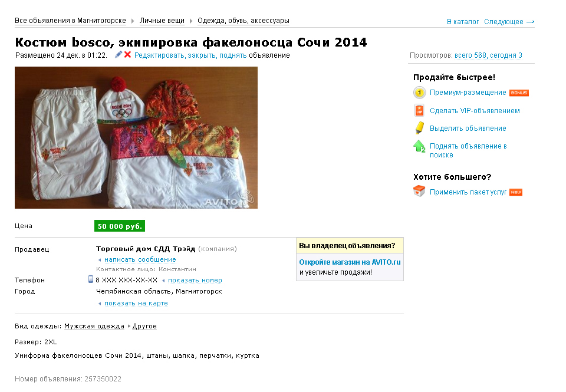The width and height of the screenshot is (566, 392).
Task: Click the phone icon beside the number
Action: 91,279
